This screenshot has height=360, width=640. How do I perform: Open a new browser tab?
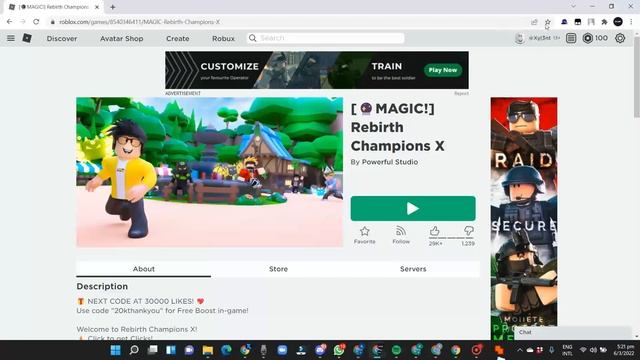coord(113,7)
